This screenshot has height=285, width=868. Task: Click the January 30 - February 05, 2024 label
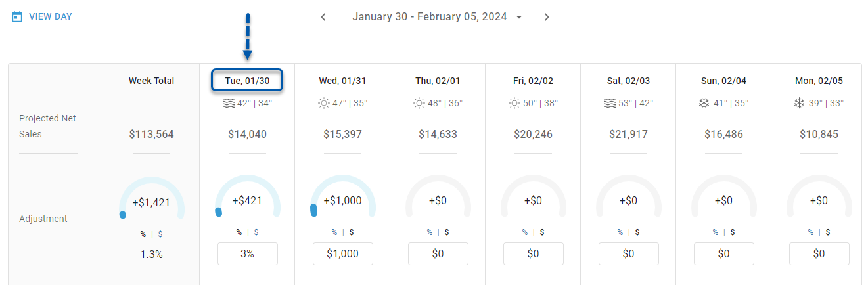430,17
